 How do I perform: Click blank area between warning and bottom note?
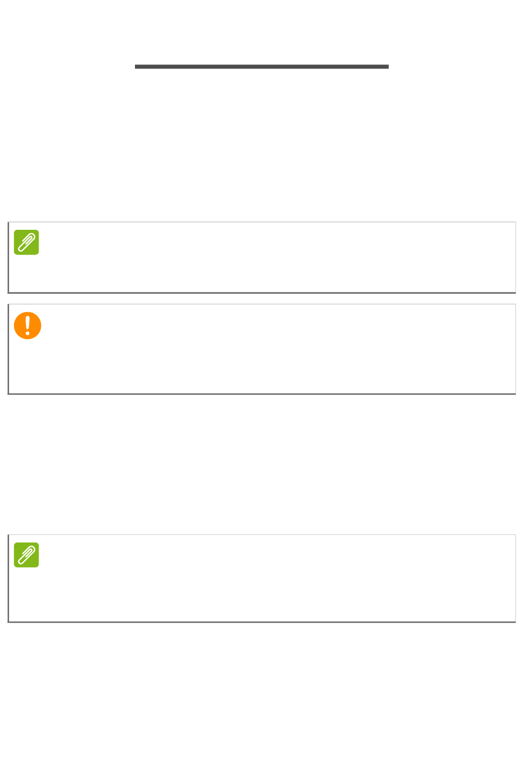(262, 465)
